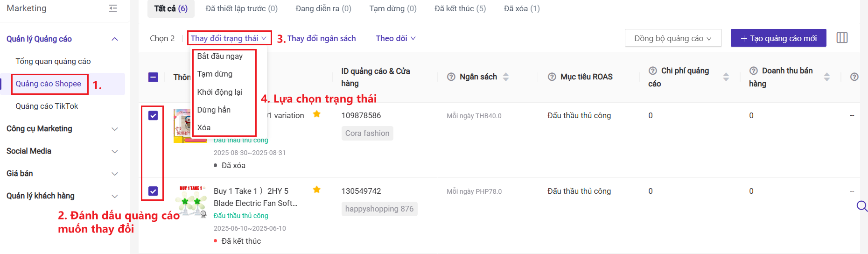Click the magnifier search icon at right edge

click(x=861, y=206)
